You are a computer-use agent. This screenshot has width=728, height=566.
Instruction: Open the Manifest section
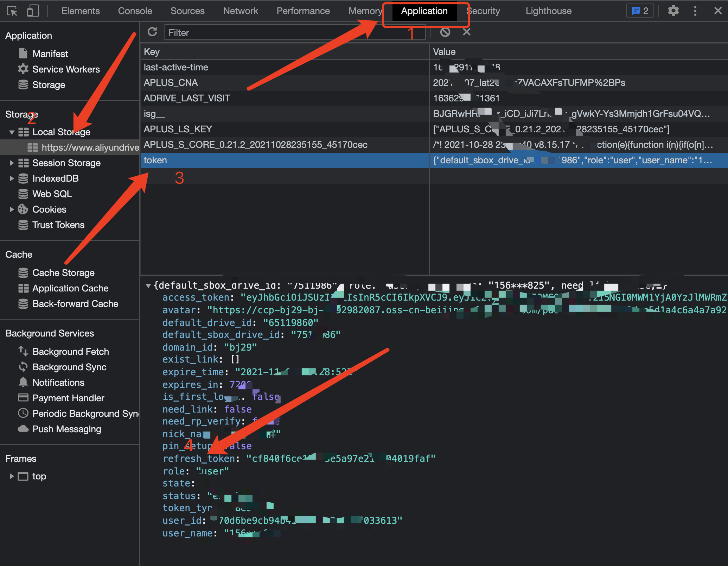[x=50, y=53]
